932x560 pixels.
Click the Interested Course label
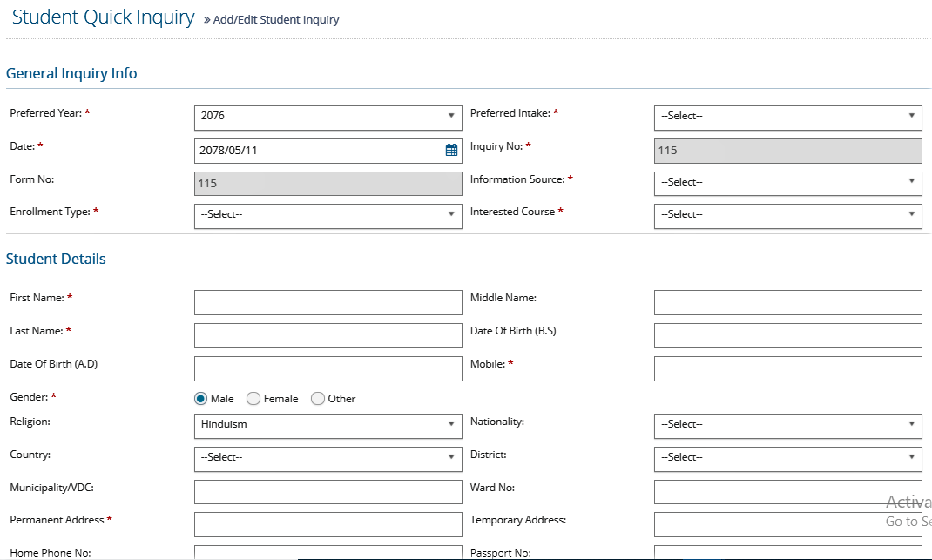(x=512, y=212)
